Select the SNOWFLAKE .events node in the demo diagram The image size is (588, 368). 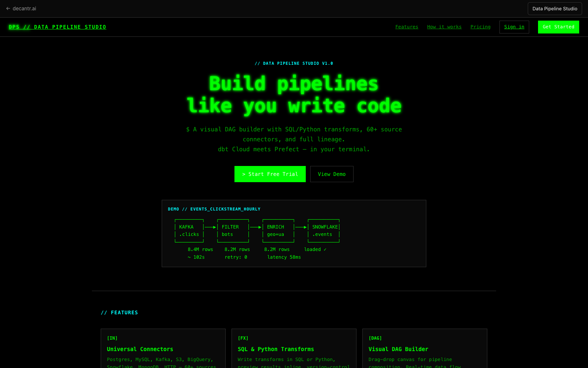(324, 231)
